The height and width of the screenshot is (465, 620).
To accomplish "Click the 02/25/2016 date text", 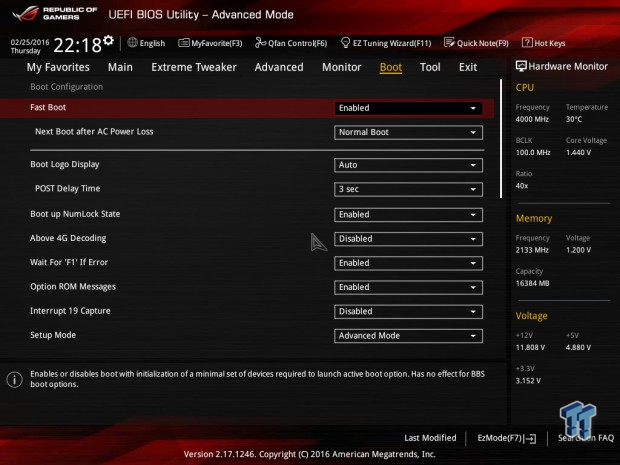I will [x=30, y=42].
